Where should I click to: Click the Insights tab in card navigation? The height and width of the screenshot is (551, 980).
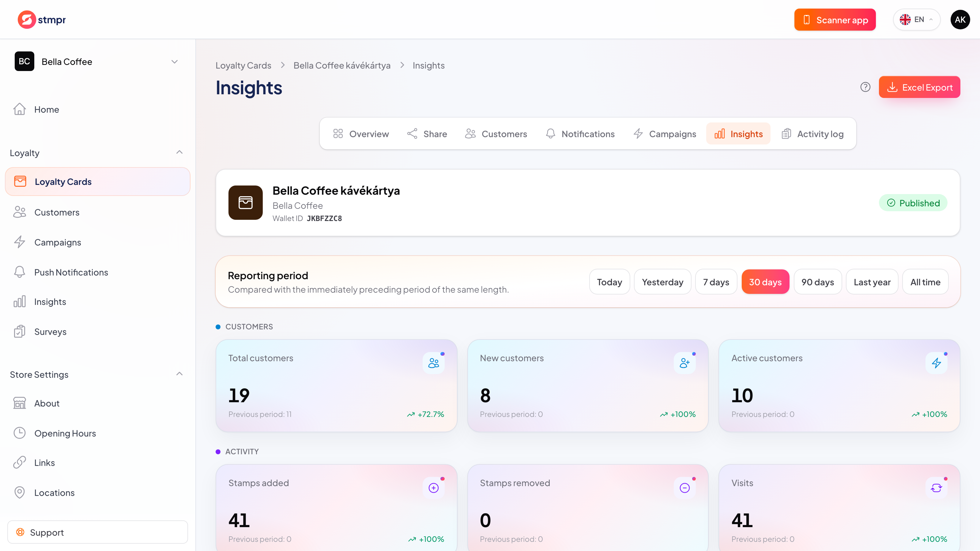(x=738, y=134)
